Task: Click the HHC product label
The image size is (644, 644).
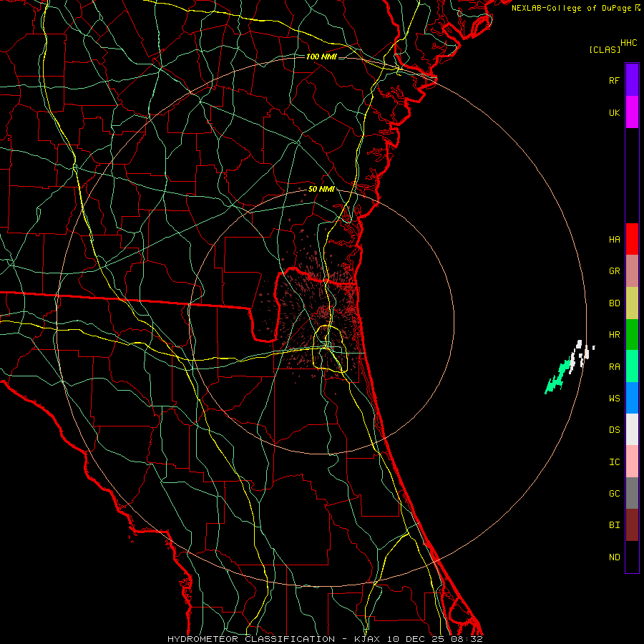Action: (628, 43)
